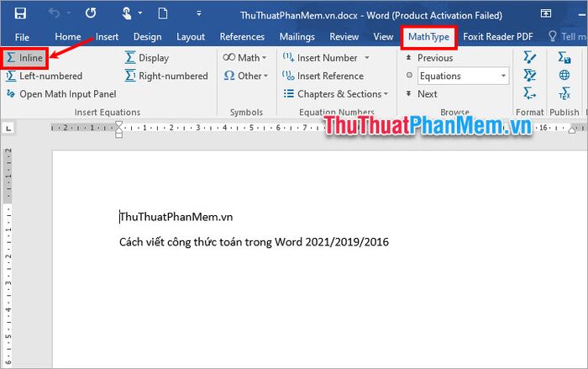Toggle Touch/Mouse Mode icon

[127, 13]
